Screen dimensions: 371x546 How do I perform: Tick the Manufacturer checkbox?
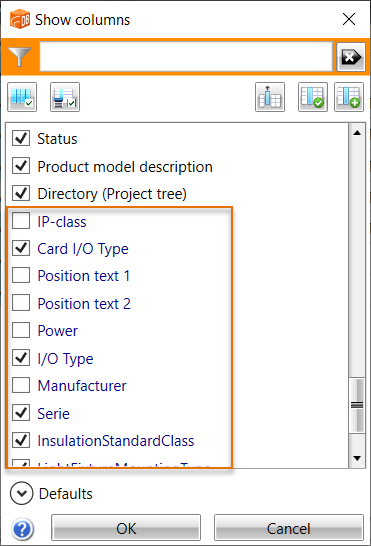click(21, 385)
